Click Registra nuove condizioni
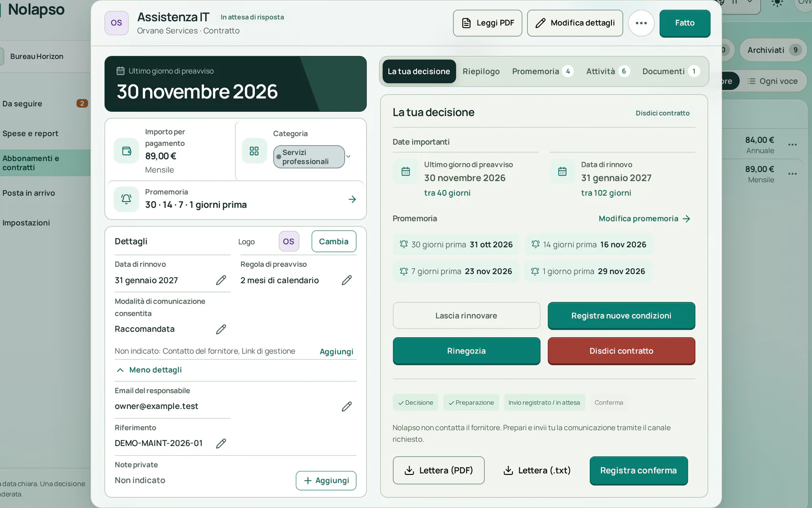The width and height of the screenshot is (812, 508). coord(621,316)
